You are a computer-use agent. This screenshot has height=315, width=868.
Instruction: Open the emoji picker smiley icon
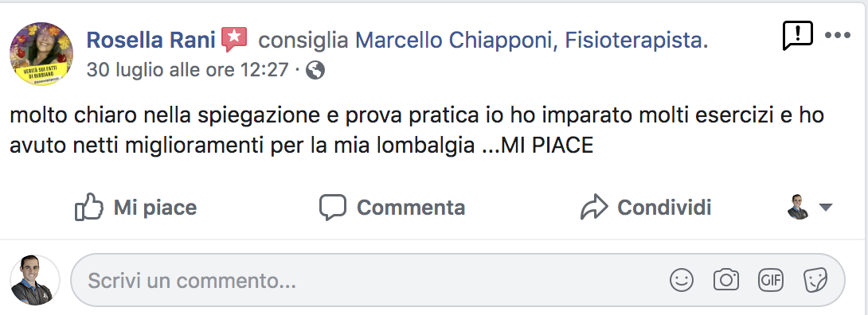point(682,280)
